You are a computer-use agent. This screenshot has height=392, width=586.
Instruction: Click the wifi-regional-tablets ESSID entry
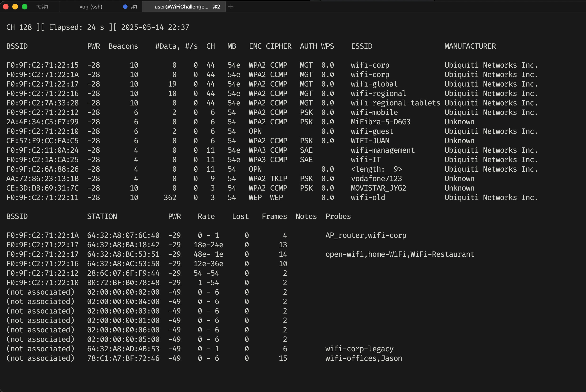(x=395, y=103)
